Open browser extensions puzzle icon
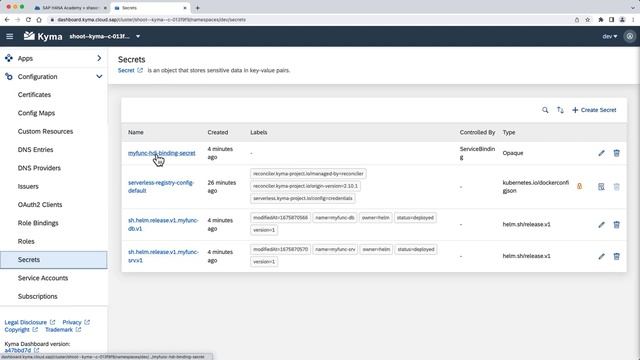The image size is (640, 360). tap(601, 20)
